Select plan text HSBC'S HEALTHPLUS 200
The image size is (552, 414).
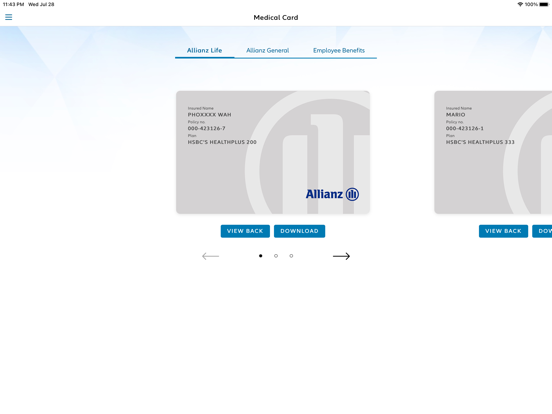click(x=222, y=142)
